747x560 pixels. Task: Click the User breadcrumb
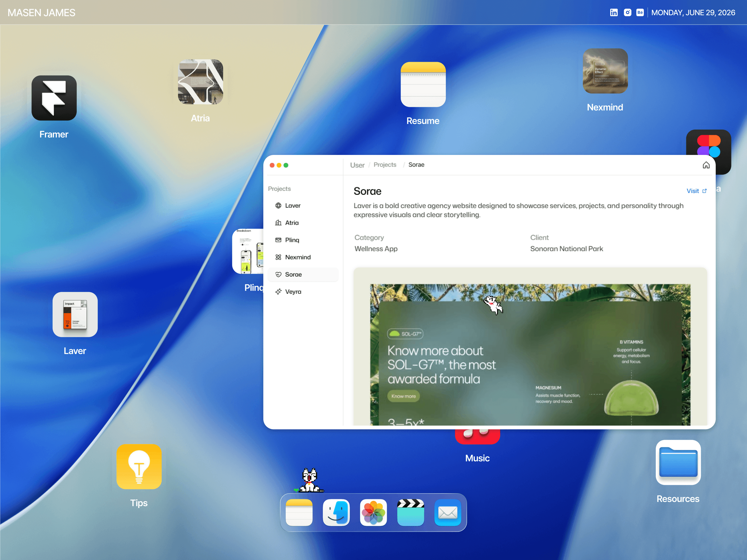click(357, 165)
